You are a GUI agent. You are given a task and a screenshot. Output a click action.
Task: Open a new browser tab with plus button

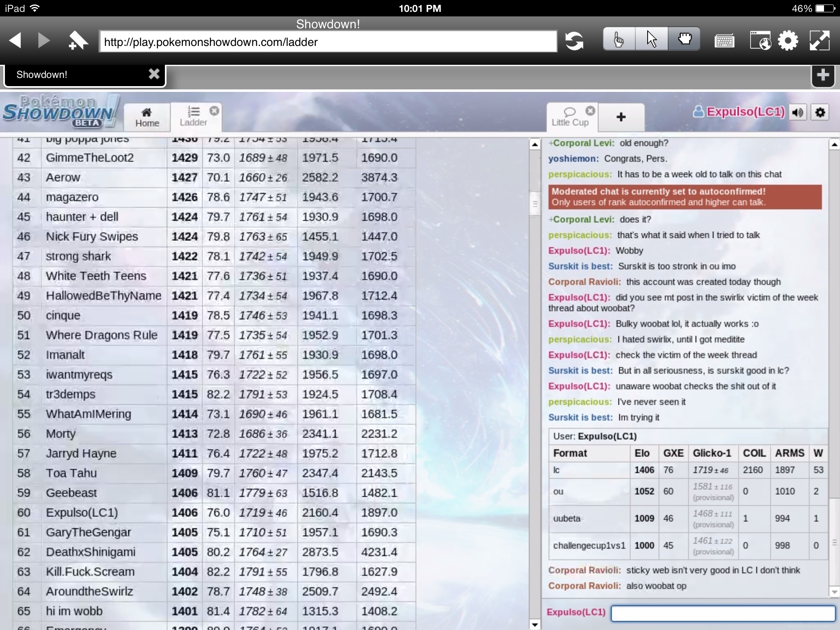coord(823,75)
